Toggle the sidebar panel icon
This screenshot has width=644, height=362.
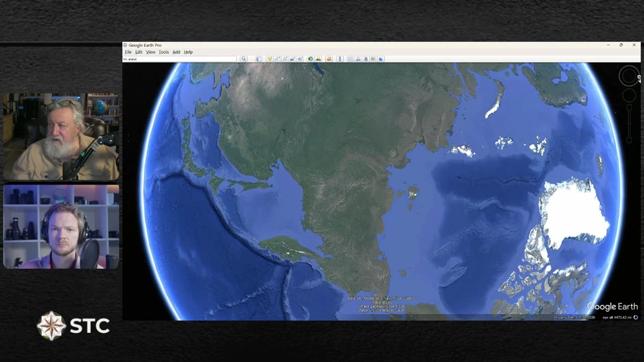pos(259,59)
